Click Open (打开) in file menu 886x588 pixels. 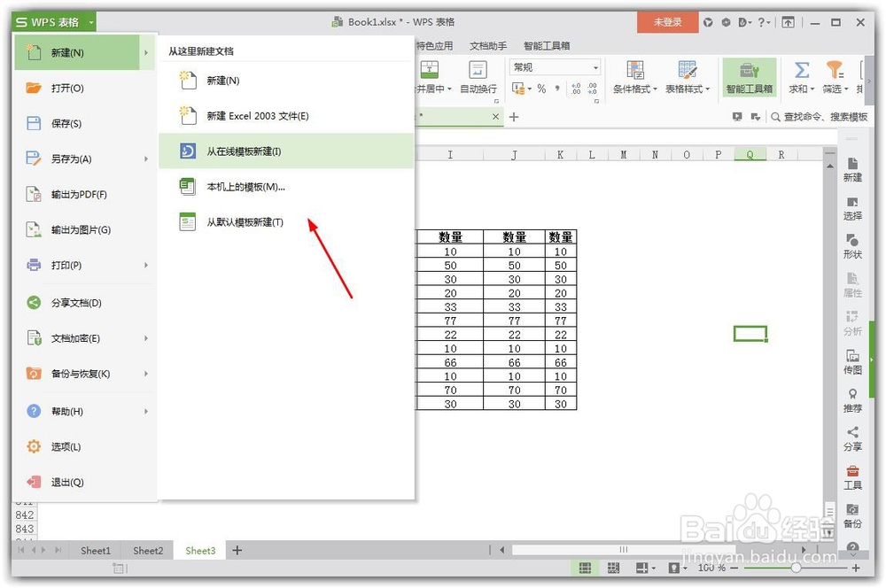[84, 89]
